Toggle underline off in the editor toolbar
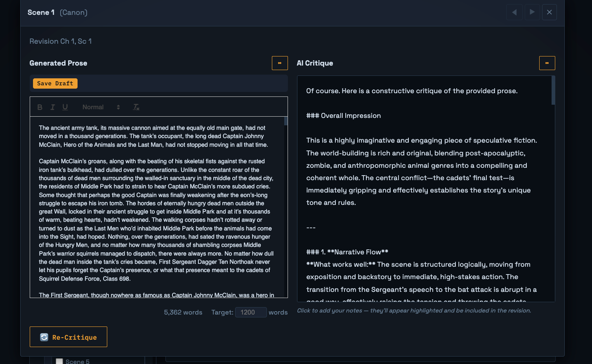Image resolution: width=592 pixels, height=364 pixels. point(65,107)
